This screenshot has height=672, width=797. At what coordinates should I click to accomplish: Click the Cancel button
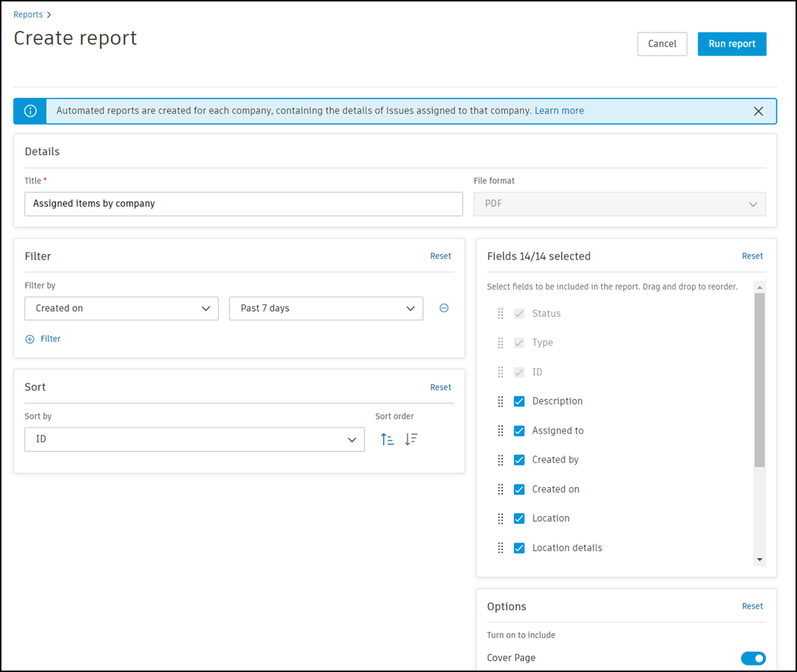[x=662, y=44]
